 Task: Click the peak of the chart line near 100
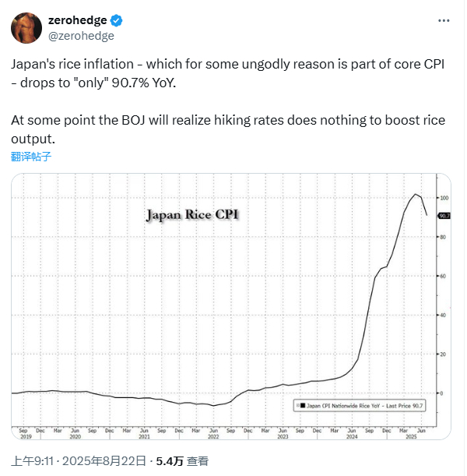(x=416, y=194)
